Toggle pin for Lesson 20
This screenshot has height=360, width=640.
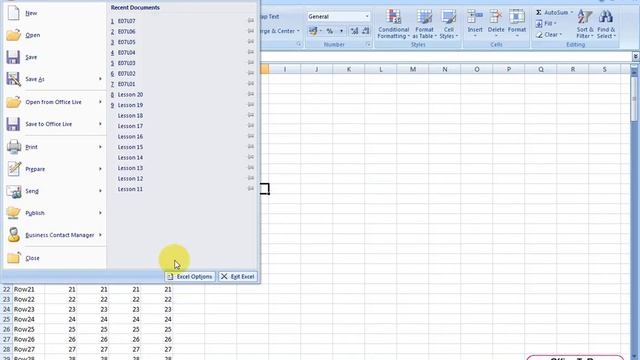[x=251, y=94]
